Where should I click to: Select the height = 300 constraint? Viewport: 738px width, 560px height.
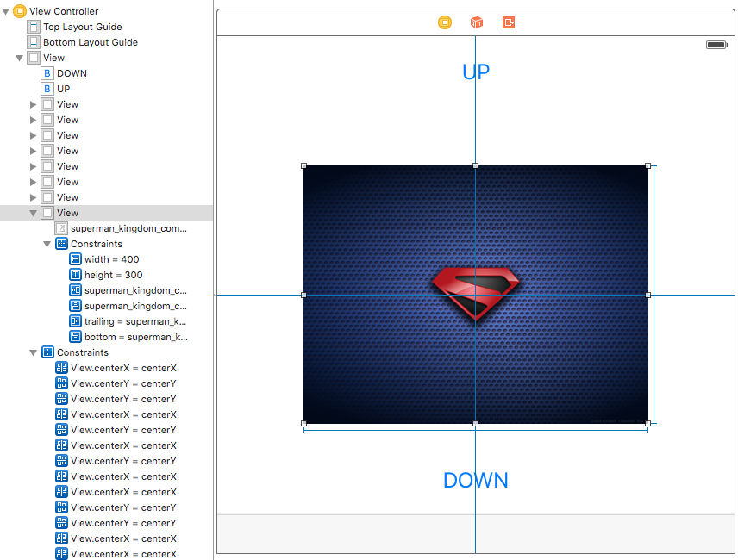(113, 275)
